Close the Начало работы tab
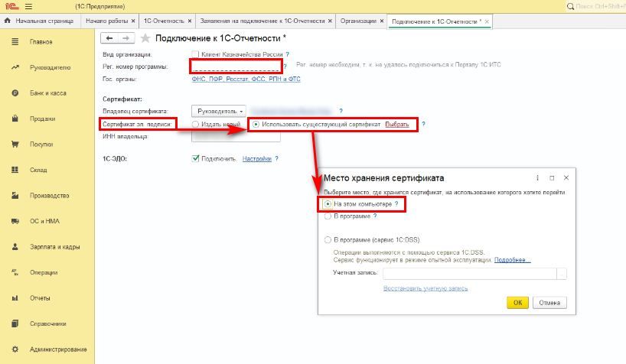 [x=133, y=21]
